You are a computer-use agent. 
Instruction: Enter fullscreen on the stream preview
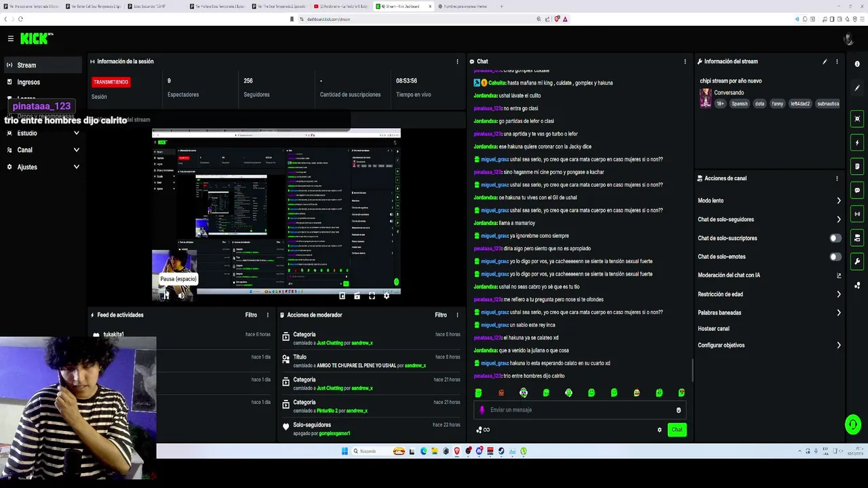pyautogui.click(x=372, y=296)
